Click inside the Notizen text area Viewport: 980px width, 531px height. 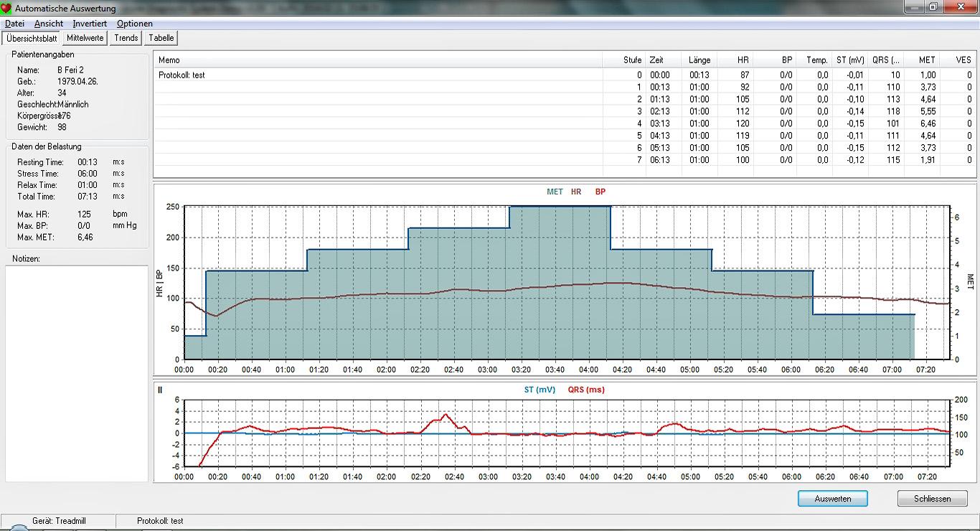(x=76, y=373)
